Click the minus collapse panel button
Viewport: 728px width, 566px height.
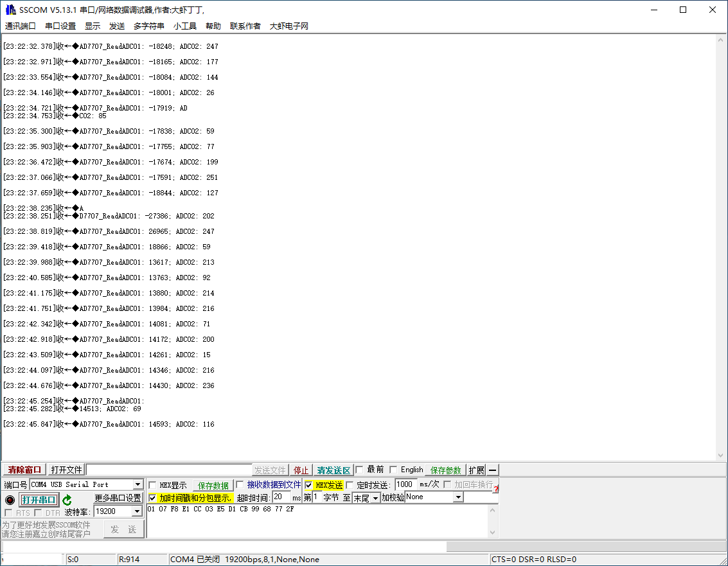[493, 470]
